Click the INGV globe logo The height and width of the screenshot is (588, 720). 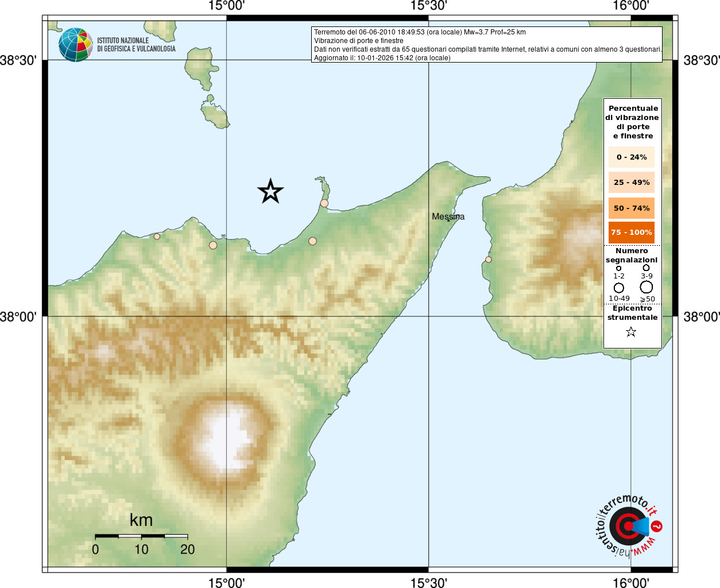(75, 45)
